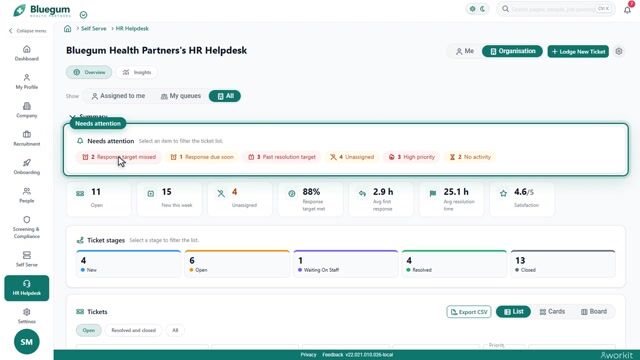
Task: Select the All tickets tab
Action: coord(175,330)
